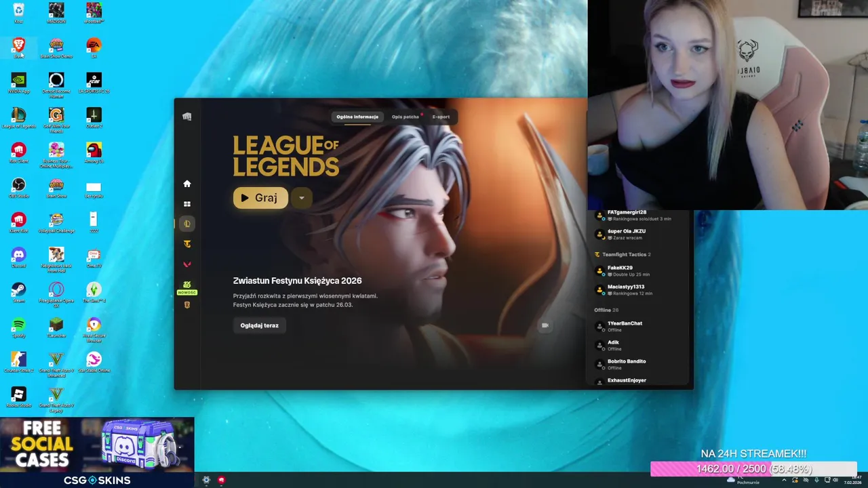Open the eFootball desktop shortcut
The width and height of the screenshot is (868, 488).
tap(94, 13)
